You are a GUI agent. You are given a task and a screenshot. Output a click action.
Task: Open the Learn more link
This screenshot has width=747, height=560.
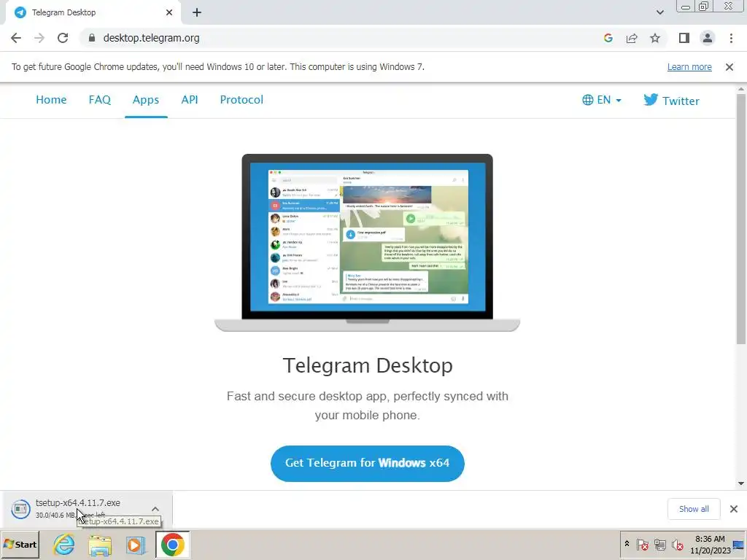coord(689,66)
